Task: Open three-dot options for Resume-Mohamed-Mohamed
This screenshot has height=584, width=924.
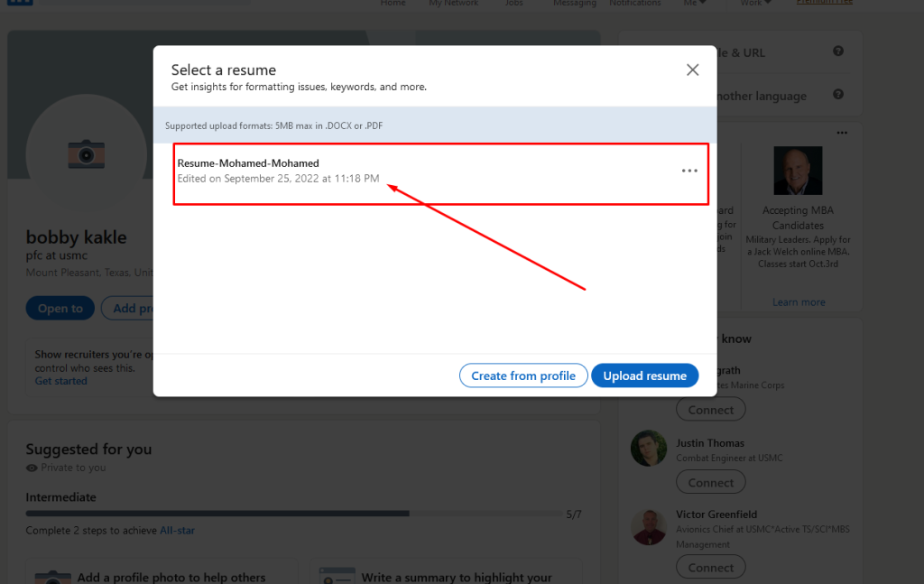Action: pyautogui.click(x=689, y=171)
